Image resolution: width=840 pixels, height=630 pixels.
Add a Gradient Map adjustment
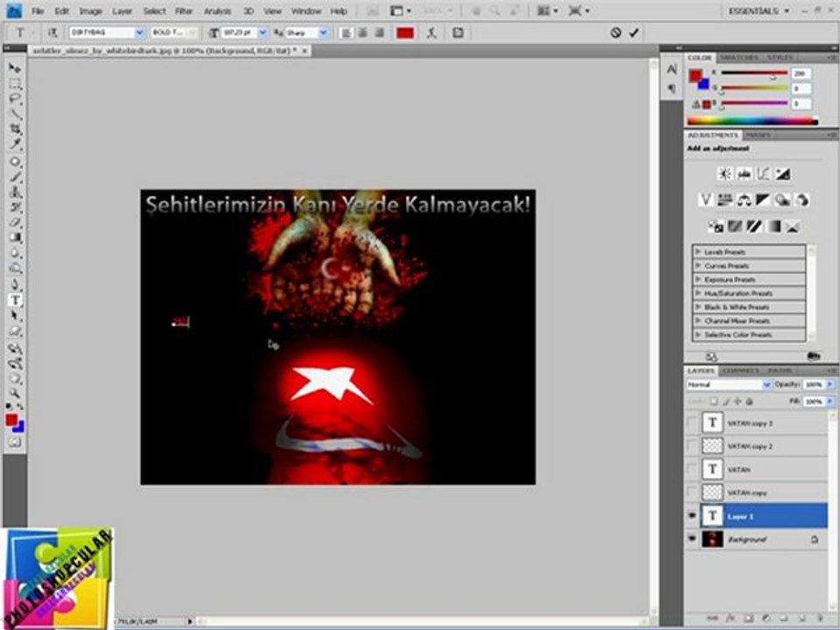(x=773, y=226)
